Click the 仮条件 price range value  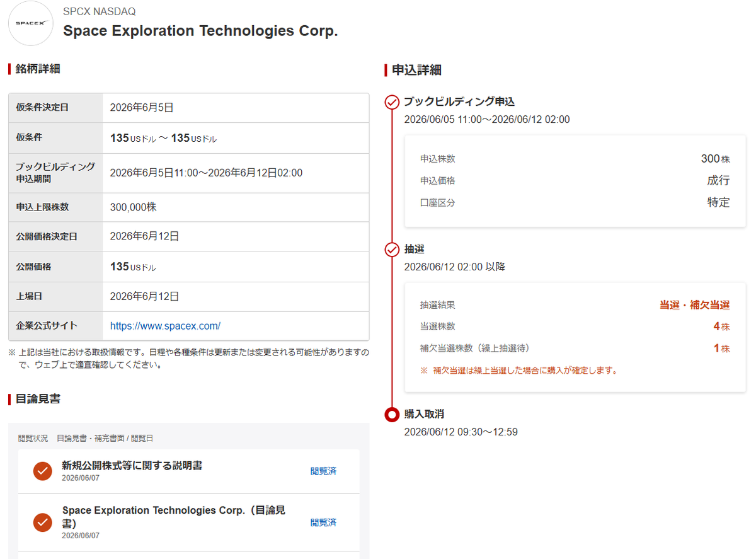coord(163,138)
